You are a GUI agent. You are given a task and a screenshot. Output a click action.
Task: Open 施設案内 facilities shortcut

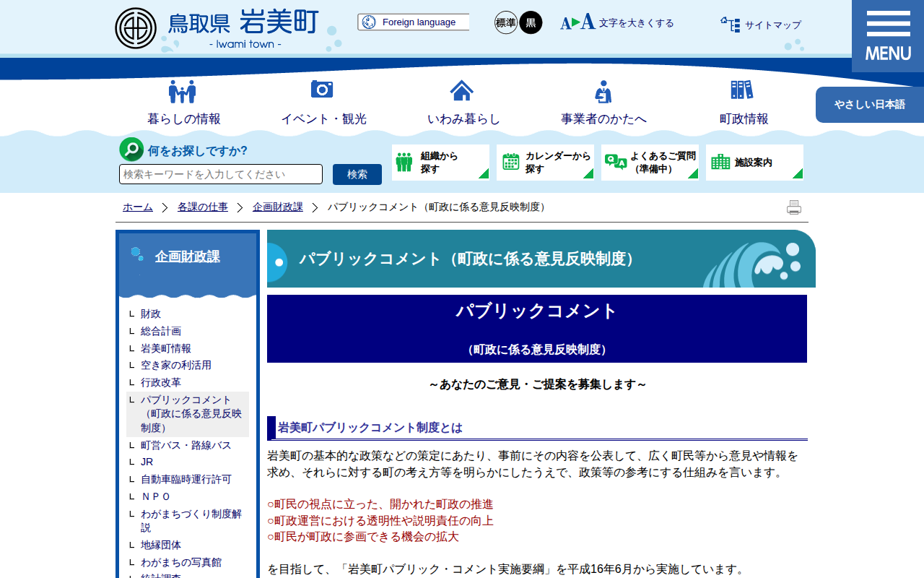[754, 163]
